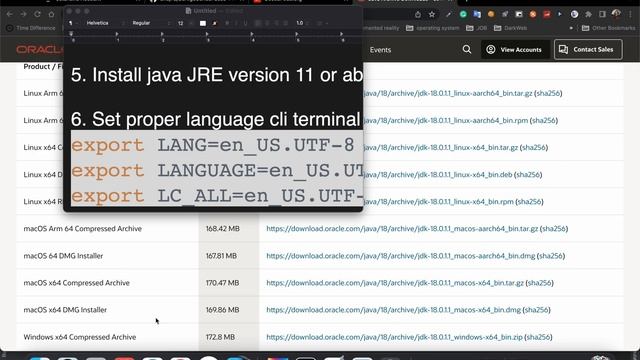Justify text in TextEdit

click(286, 23)
